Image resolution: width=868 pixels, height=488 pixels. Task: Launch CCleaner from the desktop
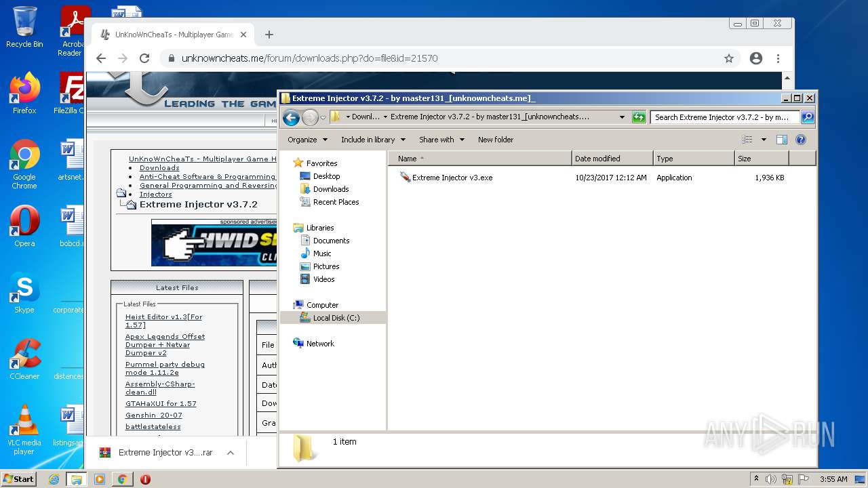coord(24,359)
